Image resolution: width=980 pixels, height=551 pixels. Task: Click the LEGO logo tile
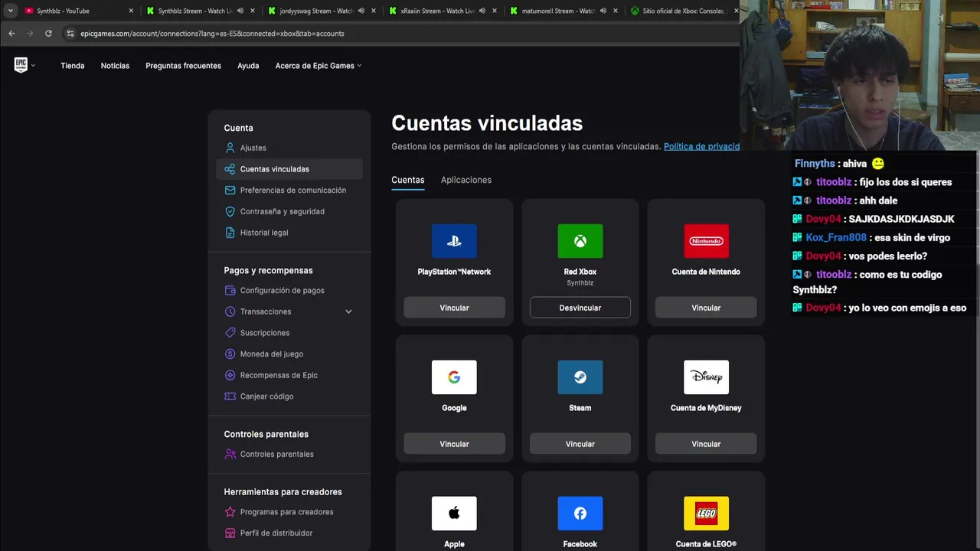click(x=706, y=514)
